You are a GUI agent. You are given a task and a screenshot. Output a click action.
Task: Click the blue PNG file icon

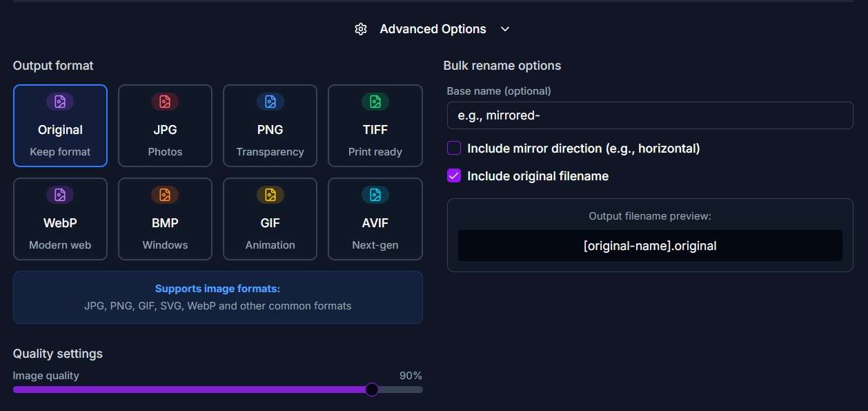(270, 101)
